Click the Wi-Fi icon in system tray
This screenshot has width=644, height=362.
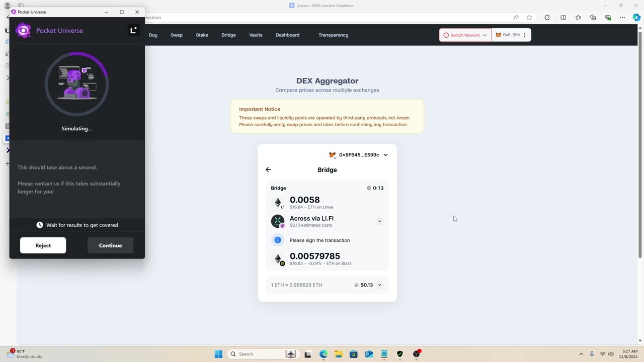point(602,354)
